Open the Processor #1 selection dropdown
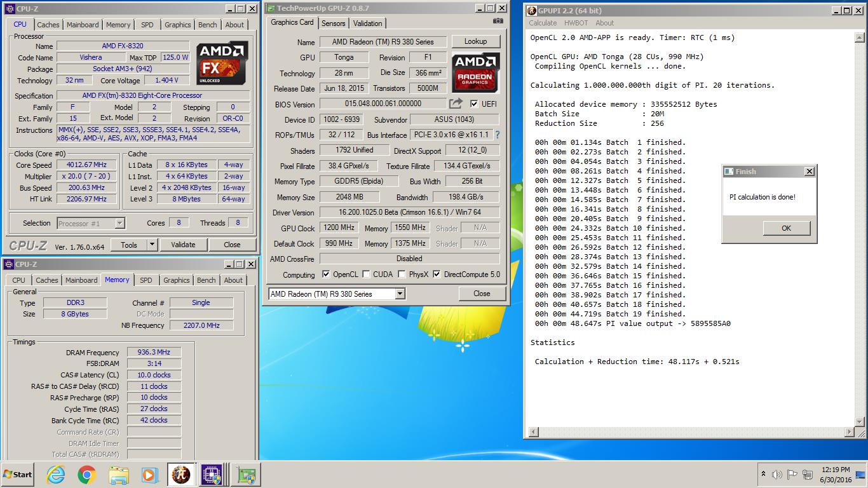868x488 pixels. (119, 223)
